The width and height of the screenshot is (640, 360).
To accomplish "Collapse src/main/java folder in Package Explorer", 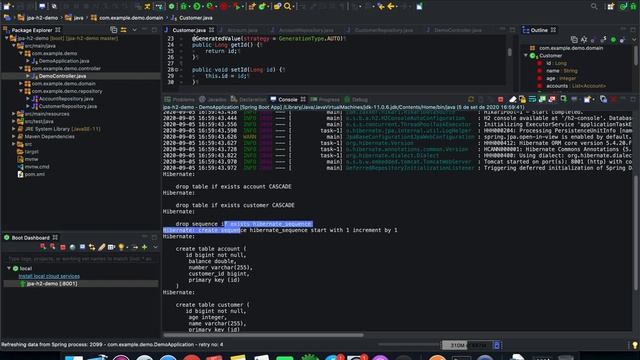I will pos(14,46).
